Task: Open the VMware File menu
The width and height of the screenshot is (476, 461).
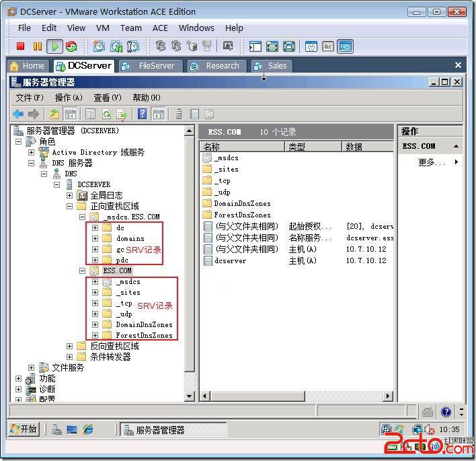Action: click(24, 28)
